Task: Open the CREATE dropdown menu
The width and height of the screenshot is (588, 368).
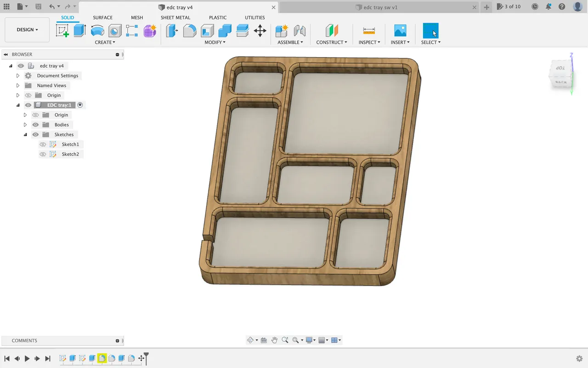Action: pos(105,42)
